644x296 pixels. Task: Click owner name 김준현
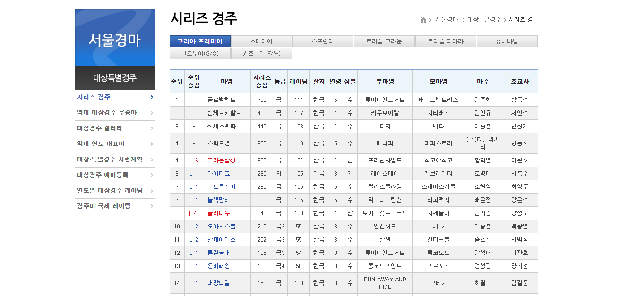pos(483,100)
